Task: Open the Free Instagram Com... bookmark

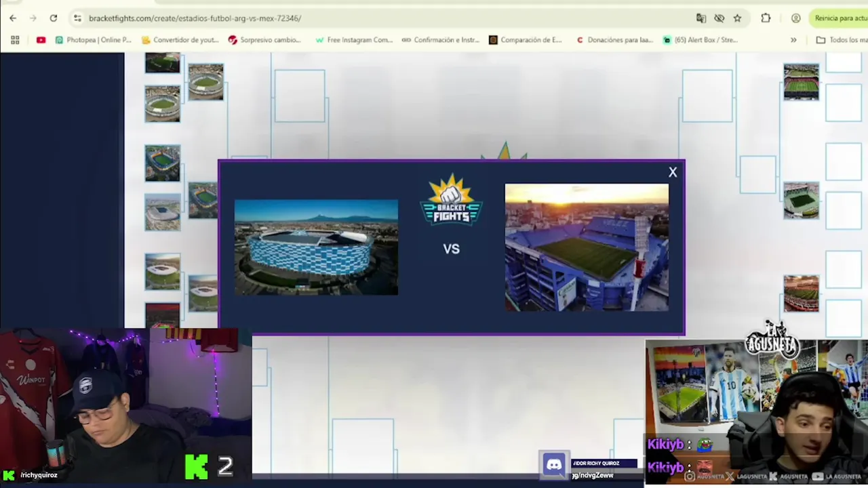Action: click(353, 40)
